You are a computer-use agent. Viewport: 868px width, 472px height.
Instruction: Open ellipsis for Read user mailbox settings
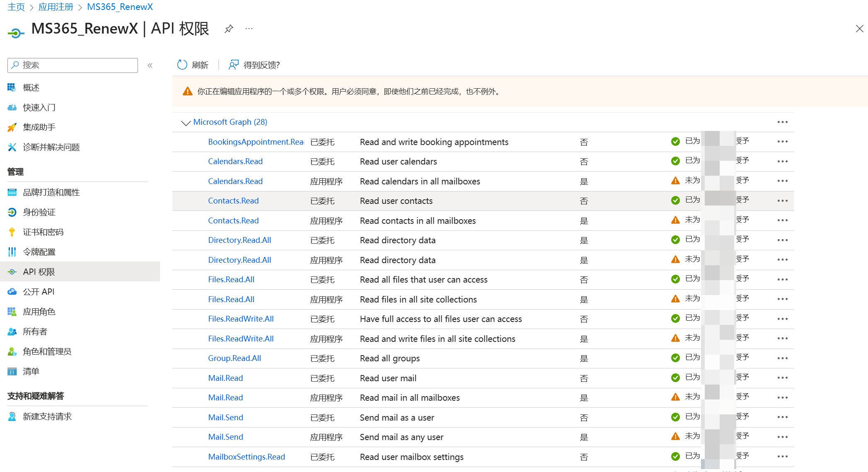[x=782, y=457]
